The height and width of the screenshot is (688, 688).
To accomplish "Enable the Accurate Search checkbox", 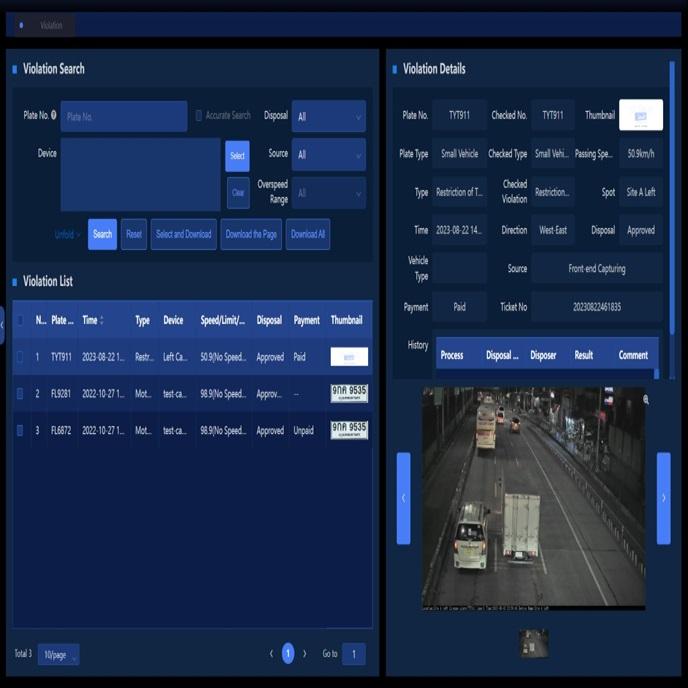I will pos(199,116).
